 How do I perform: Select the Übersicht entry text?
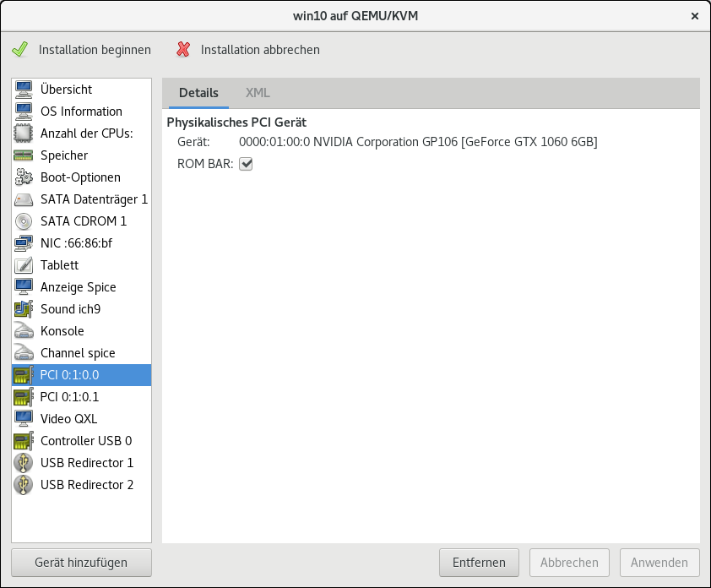coord(66,90)
